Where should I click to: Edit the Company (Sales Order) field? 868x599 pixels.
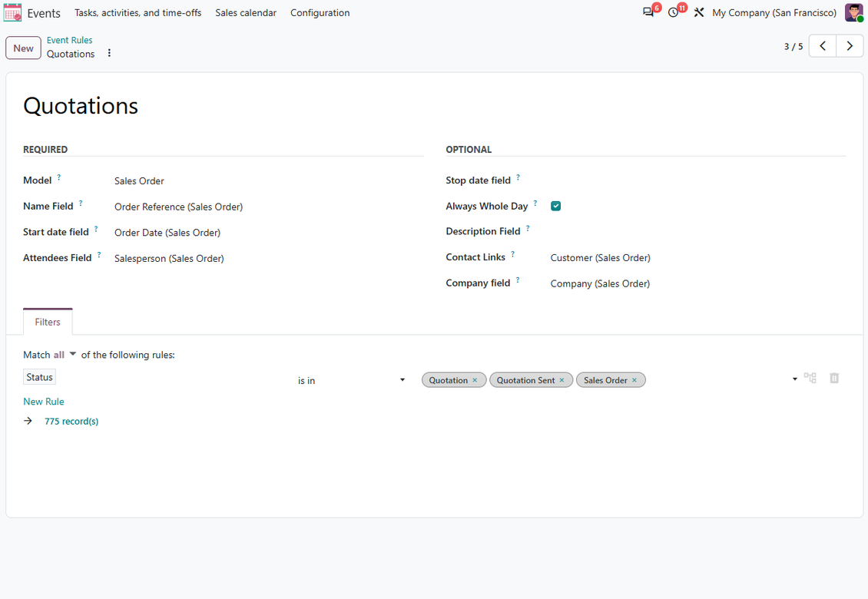[600, 283]
